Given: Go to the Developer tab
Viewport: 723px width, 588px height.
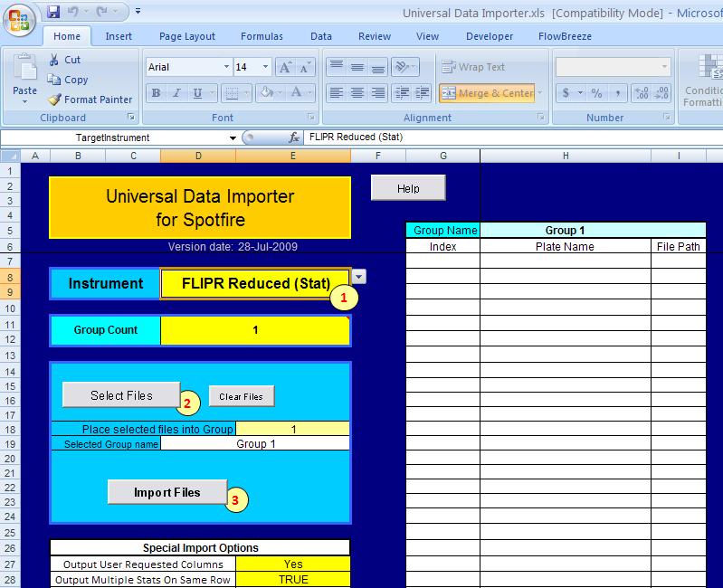Looking at the screenshot, I should coord(490,36).
